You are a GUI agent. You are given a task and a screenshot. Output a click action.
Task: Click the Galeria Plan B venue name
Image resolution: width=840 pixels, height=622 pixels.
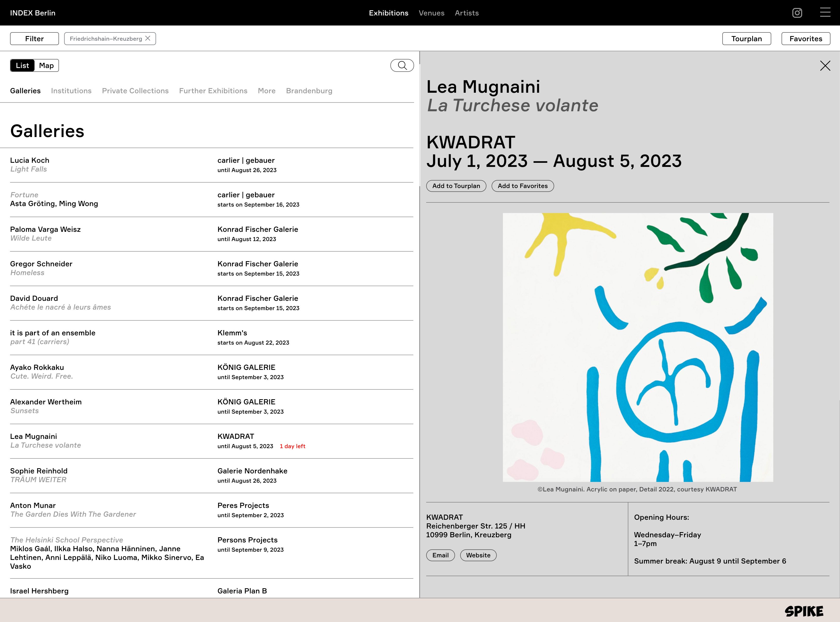242,591
